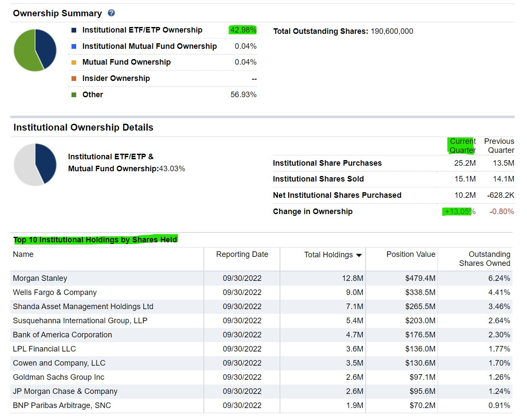
Task: Click JP Morgan Chase & Company name
Action: [x=65, y=391]
